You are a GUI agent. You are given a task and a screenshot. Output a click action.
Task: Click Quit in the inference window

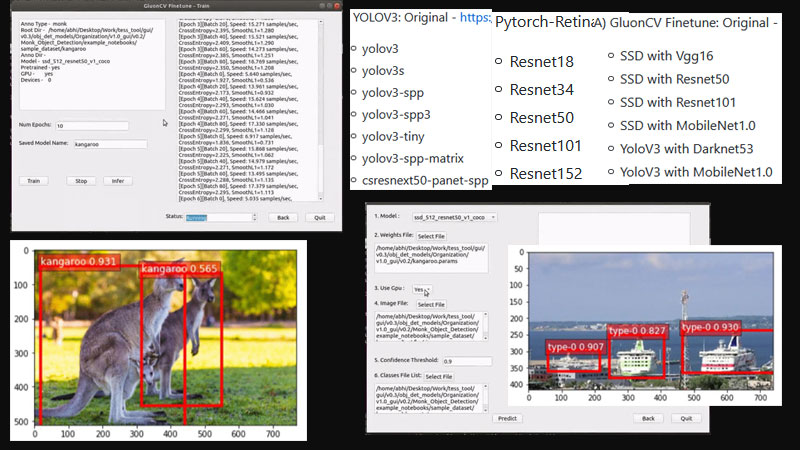pyautogui.click(x=687, y=418)
